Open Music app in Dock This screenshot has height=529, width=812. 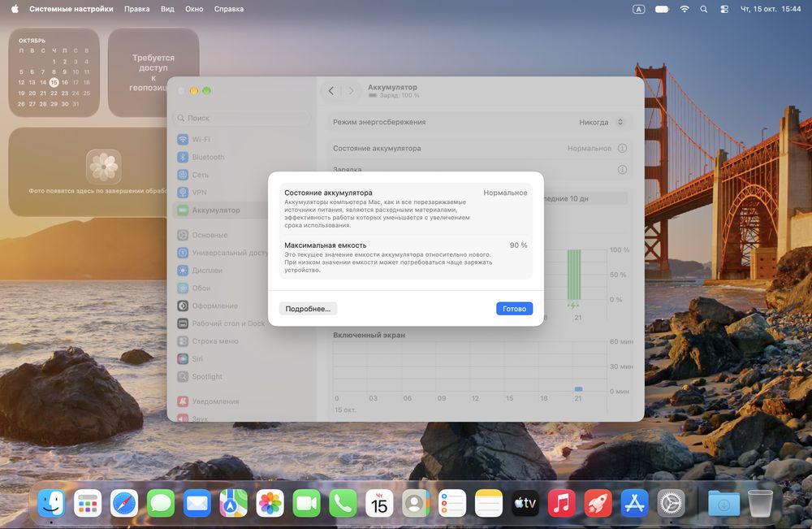pos(561,503)
